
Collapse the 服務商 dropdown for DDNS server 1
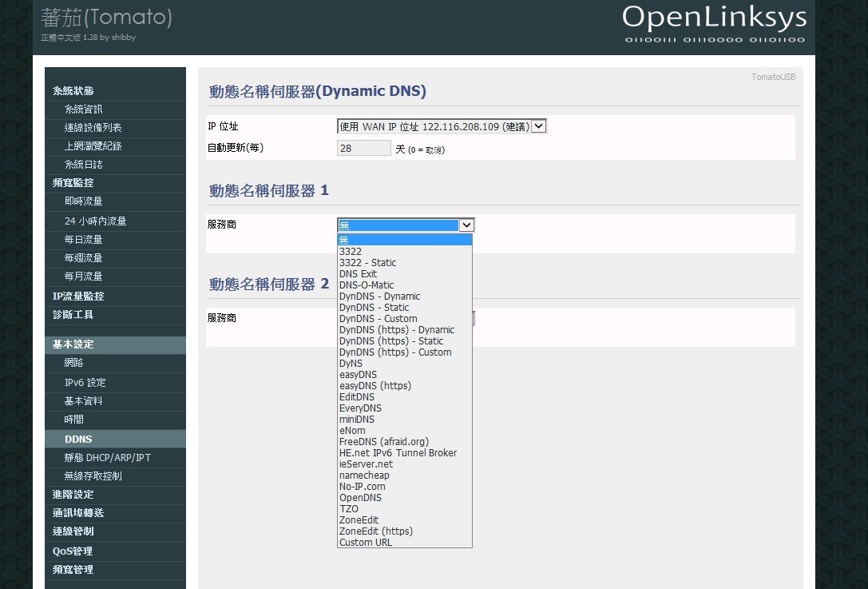466,225
